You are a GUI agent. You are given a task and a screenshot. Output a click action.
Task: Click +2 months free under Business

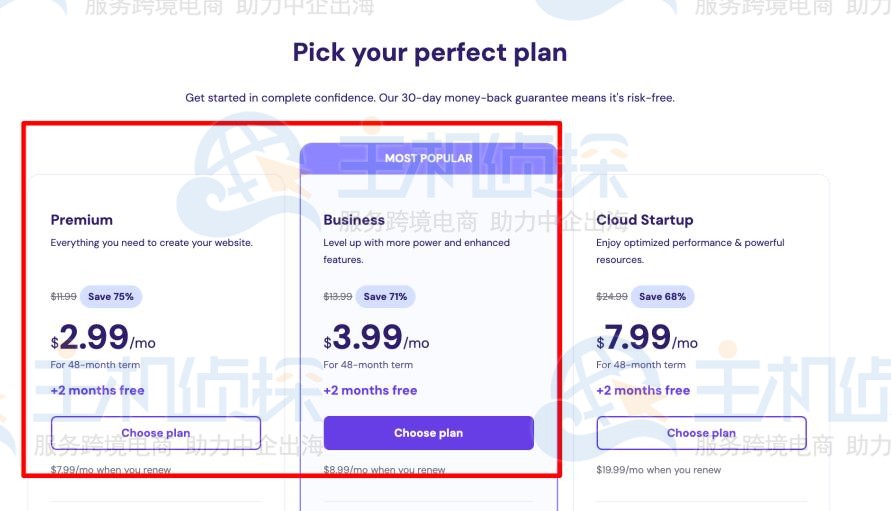tap(370, 390)
